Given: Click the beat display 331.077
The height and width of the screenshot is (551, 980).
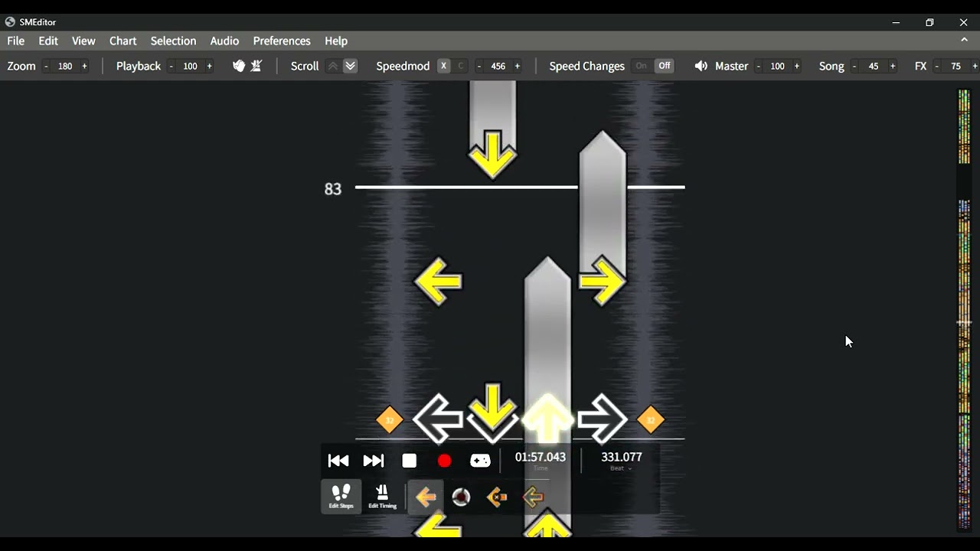Looking at the screenshot, I should (x=621, y=457).
